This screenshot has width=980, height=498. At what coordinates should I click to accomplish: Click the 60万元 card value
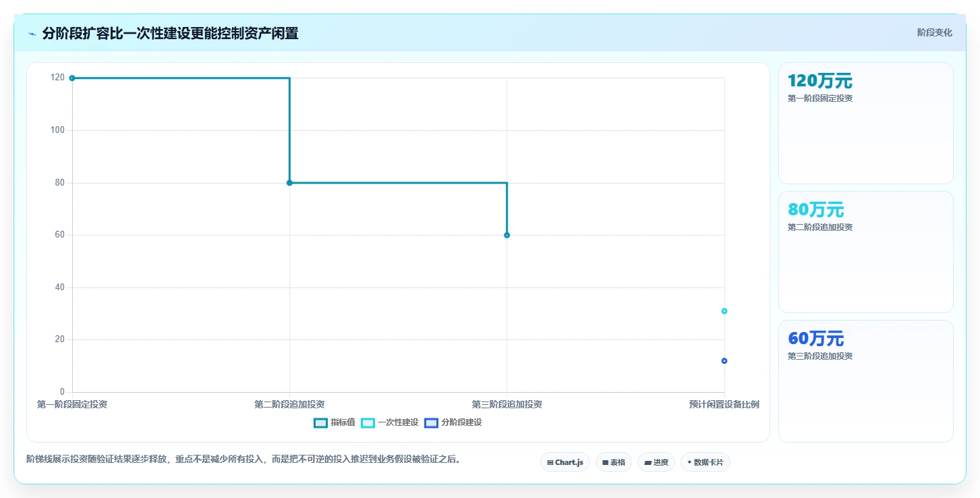tap(816, 339)
